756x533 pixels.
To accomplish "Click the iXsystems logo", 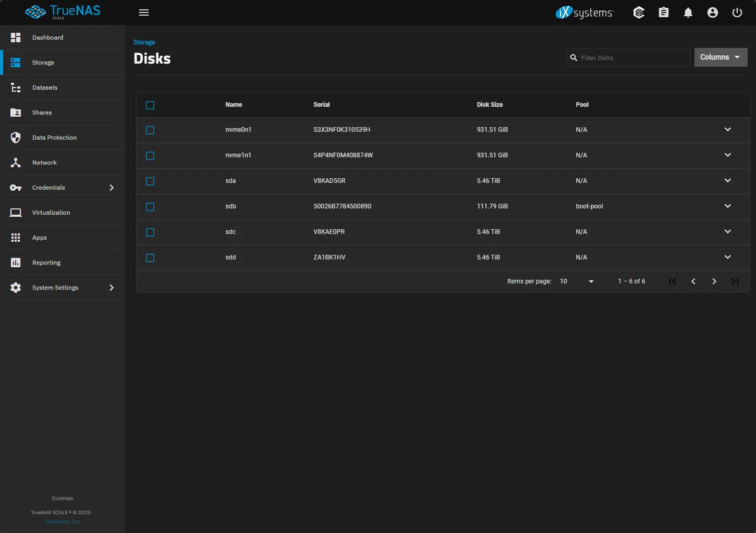I will [584, 13].
